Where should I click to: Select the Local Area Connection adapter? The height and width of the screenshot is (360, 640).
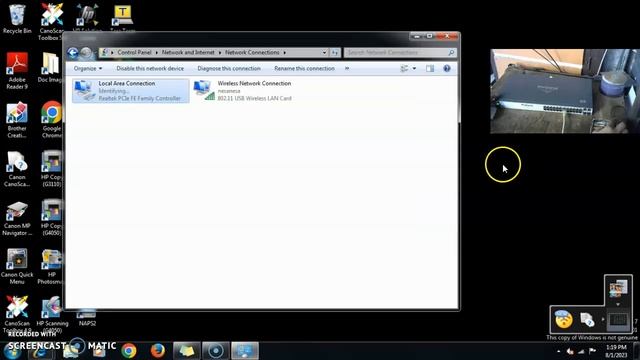(x=131, y=91)
